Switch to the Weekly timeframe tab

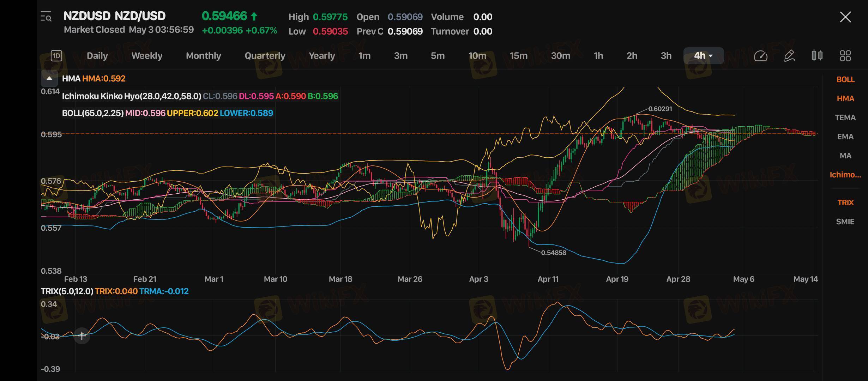(147, 56)
